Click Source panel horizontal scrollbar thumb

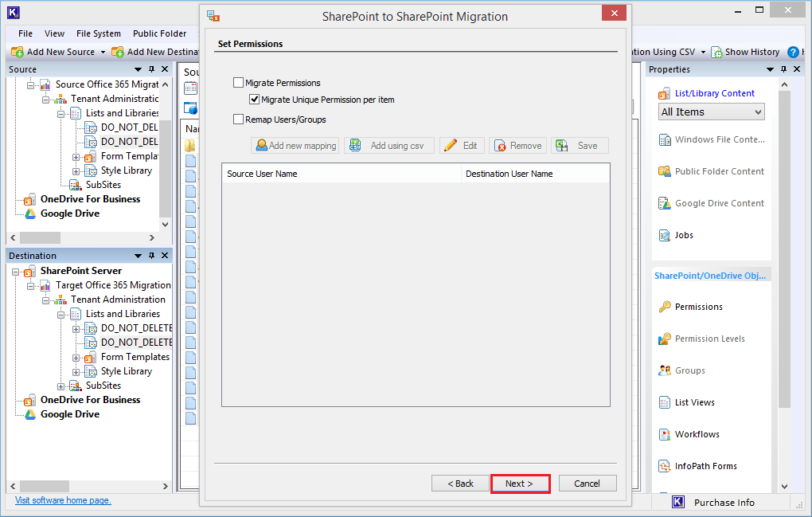click(x=40, y=237)
